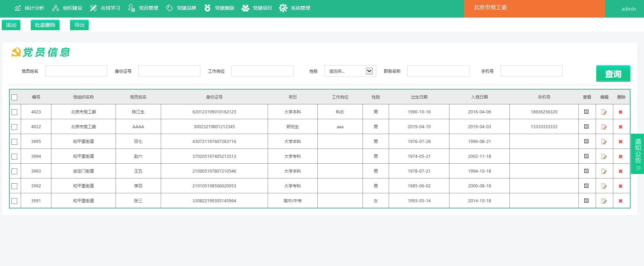Edit the record for member 王五
The image size is (644, 266).
tap(604, 171)
